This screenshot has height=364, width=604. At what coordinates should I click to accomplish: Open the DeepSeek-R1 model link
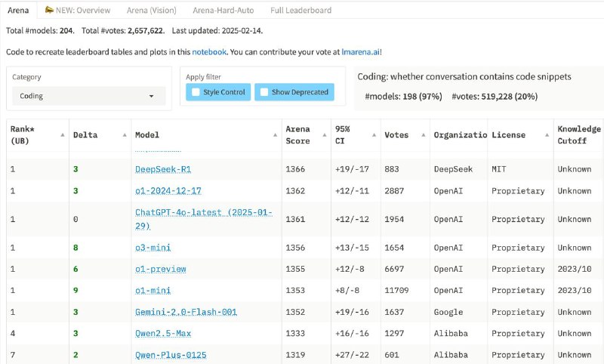(162, 169)
